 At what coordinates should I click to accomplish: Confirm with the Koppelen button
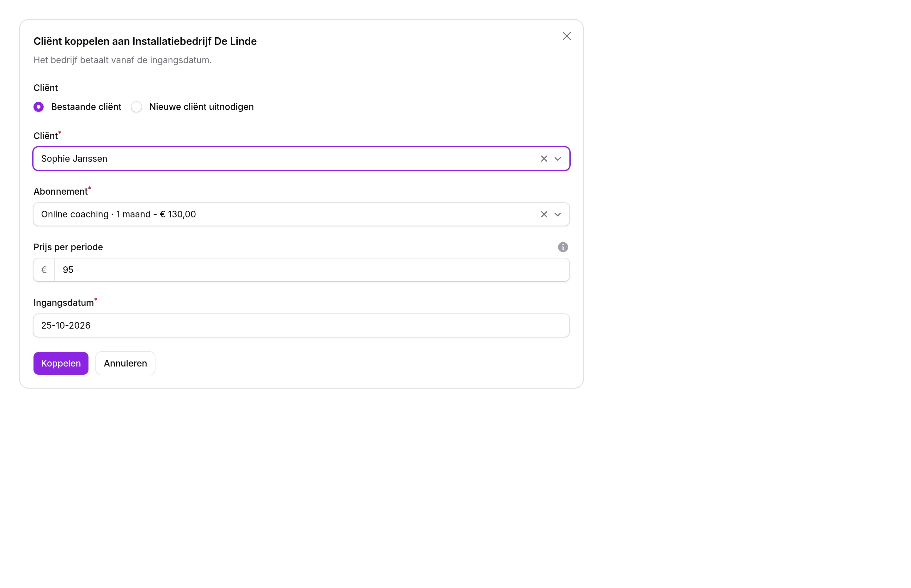pos(61,363)
